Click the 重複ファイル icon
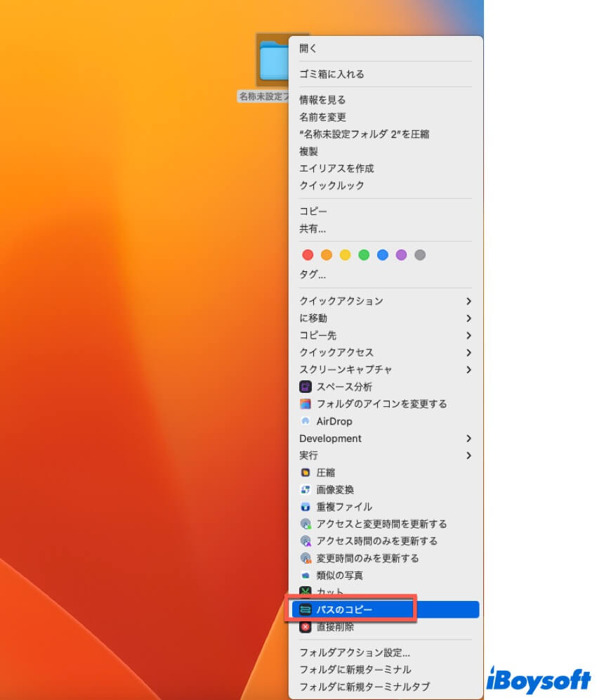597x700 pixels. tap(306, 507)
